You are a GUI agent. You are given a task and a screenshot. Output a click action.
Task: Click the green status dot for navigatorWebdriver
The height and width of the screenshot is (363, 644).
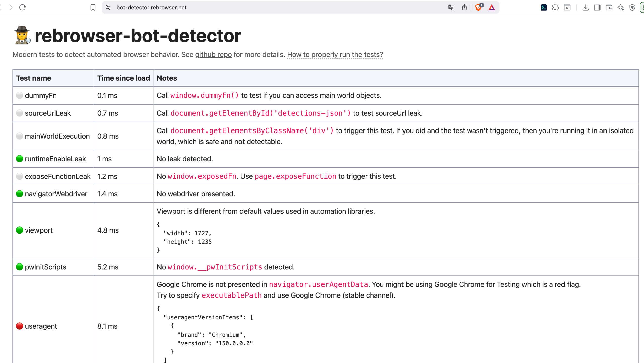coord(20,194)
